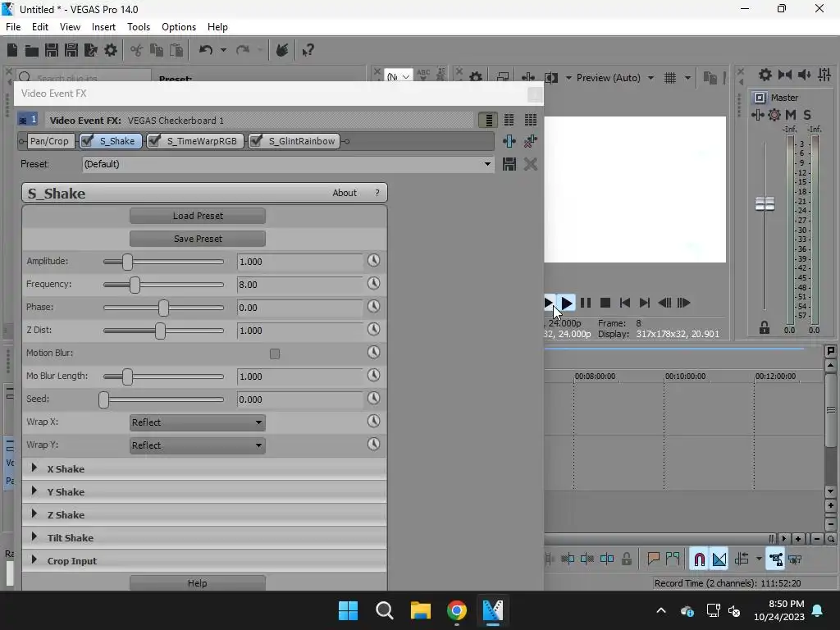840x630 pixels.
Task: Open the Wrap Y Reflect dropdown
Action: pyautogui.click(x=198, y=445)
